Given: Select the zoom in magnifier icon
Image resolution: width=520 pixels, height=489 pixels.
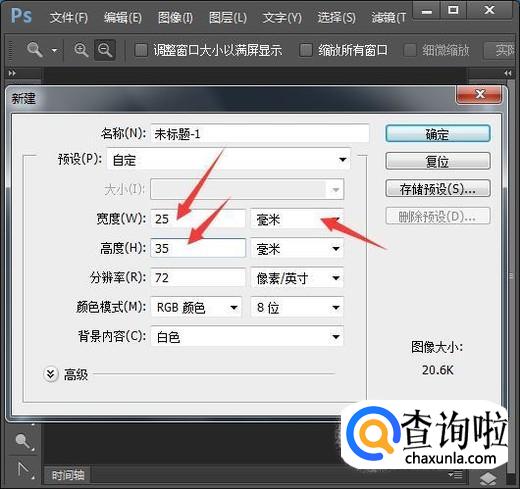Looking at the screenshot, I should point(81,50).
